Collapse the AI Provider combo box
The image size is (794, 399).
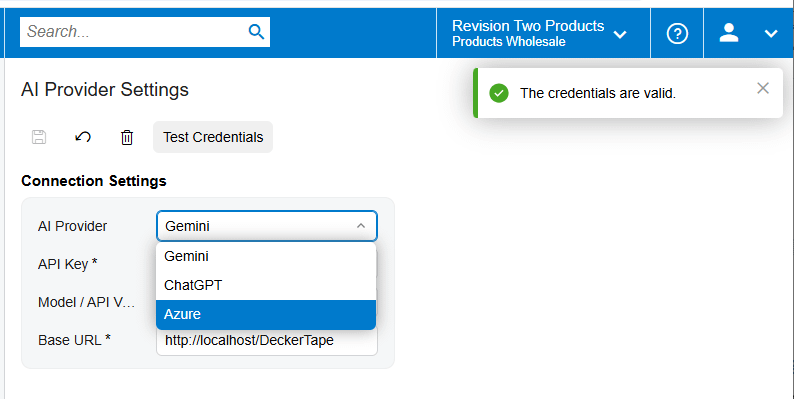[361, 226]
